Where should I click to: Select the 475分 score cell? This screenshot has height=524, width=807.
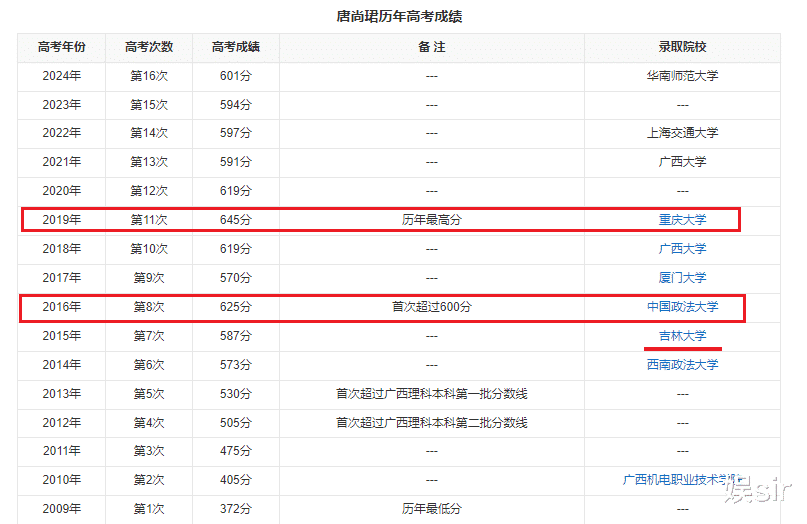pos(236,451)
